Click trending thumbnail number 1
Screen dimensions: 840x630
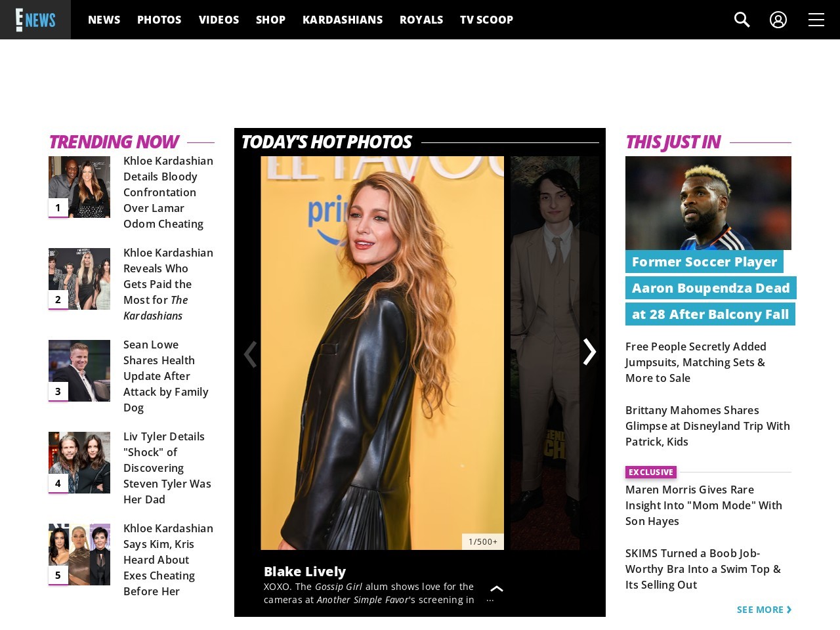point(79,187)
